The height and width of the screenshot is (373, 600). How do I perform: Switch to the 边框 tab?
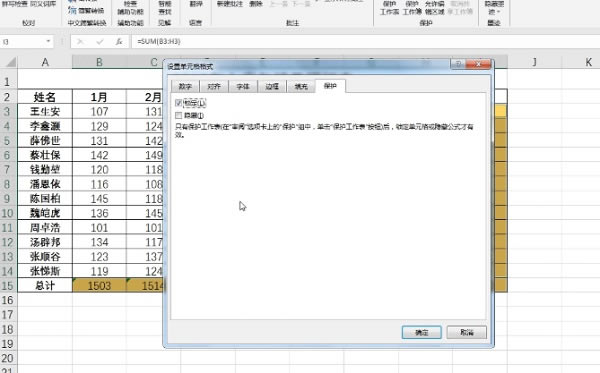[x=272, y=86]
